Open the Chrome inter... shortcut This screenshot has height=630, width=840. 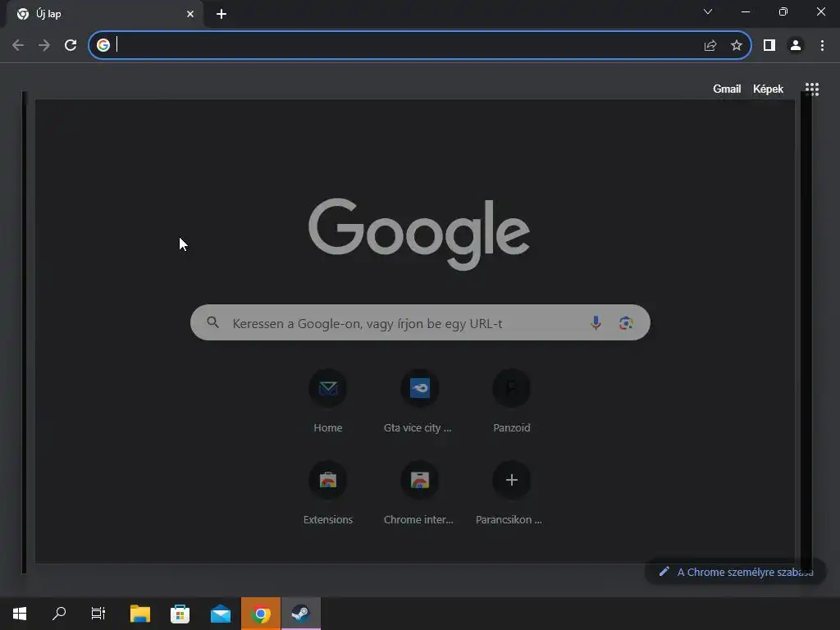419,493
